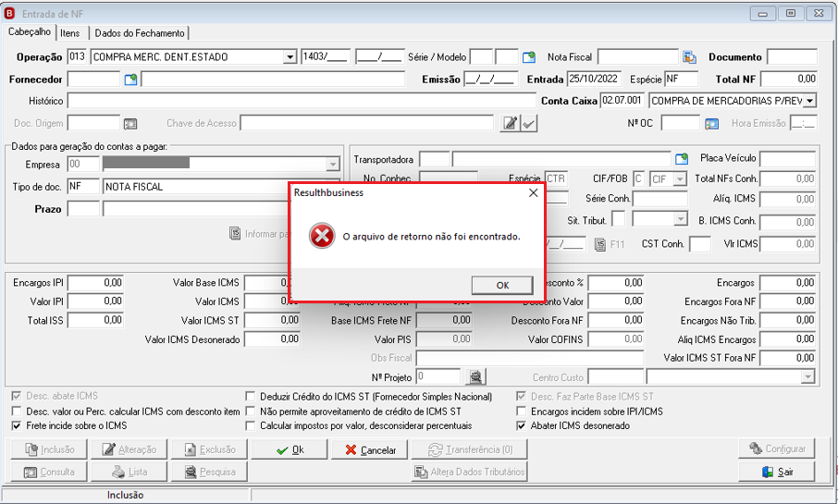Click the Valor ICMS ST Fora NF field
Screen dimensions: 838x504
788,358
